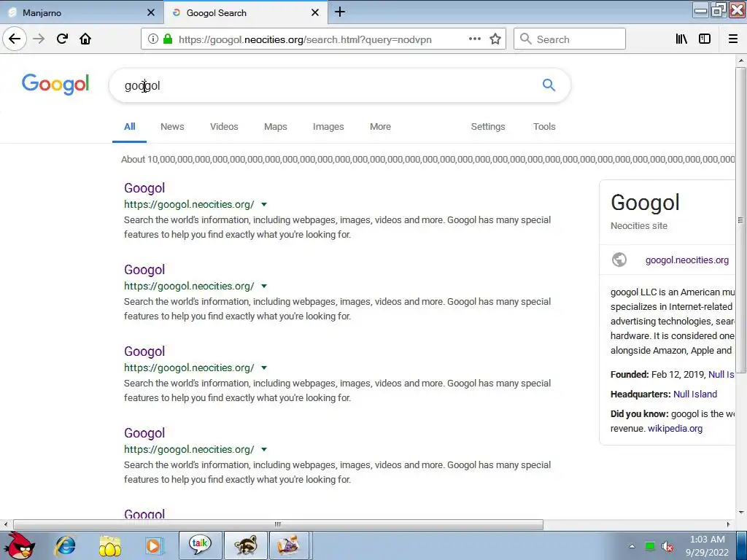Open a new browser tab
The height and width of the screenshot is (560, 747).
(340, 12)
